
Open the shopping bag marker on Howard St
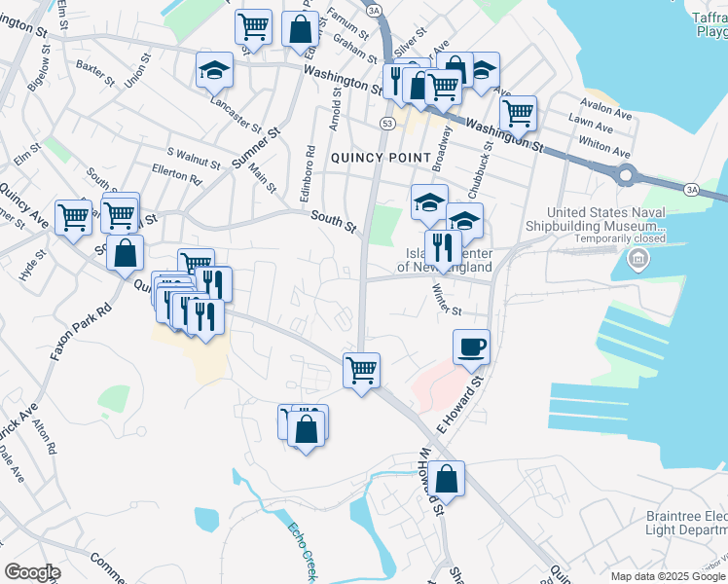446,479
